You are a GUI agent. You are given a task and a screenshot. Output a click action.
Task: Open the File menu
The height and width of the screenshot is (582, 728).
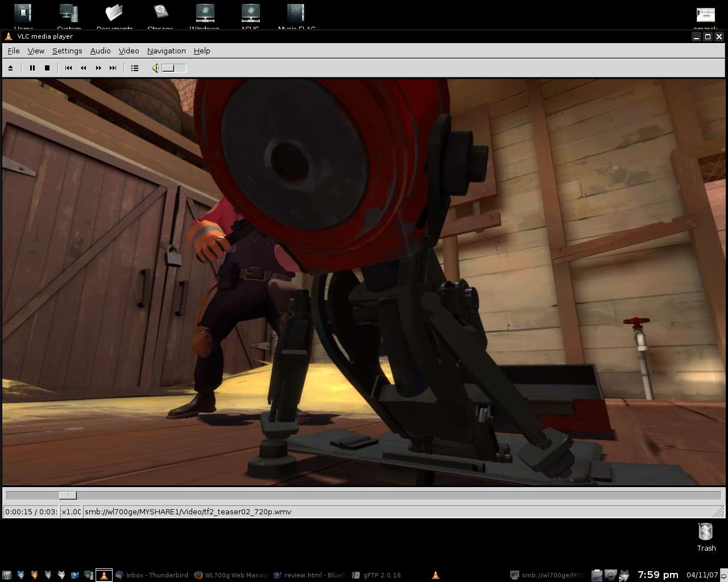pyautogui.click(x=14, y=51)
